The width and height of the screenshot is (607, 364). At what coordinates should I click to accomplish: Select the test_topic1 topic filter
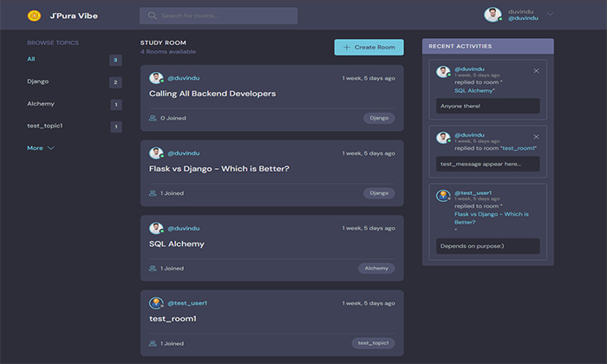[45, 126]
